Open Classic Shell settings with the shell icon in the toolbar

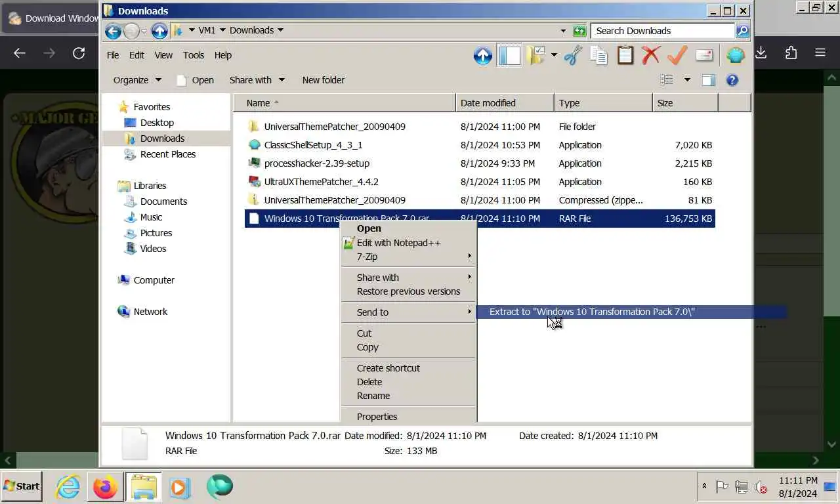click(x=736, y=56)
